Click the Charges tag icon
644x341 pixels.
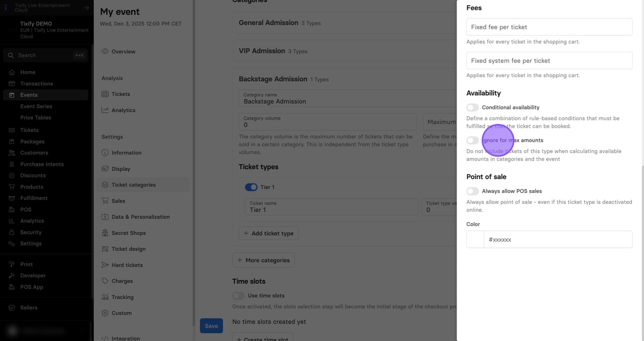pyautogui.click(x=105, y=281)
